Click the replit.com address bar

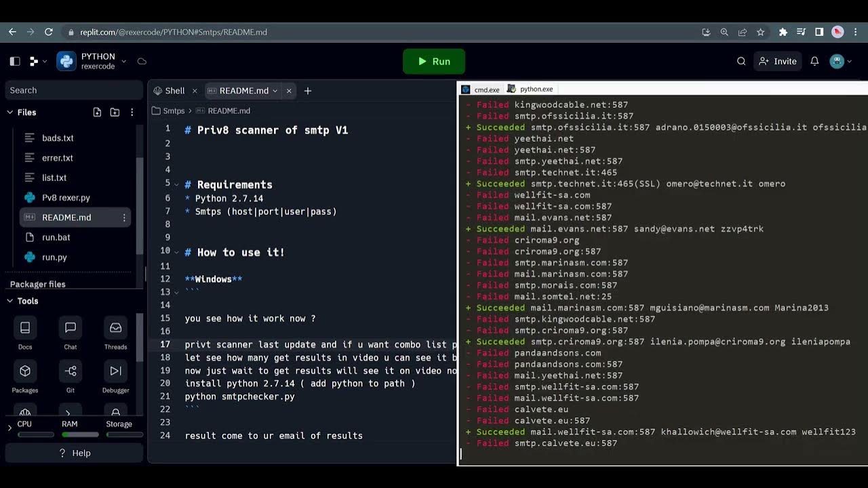pos(380,32)
